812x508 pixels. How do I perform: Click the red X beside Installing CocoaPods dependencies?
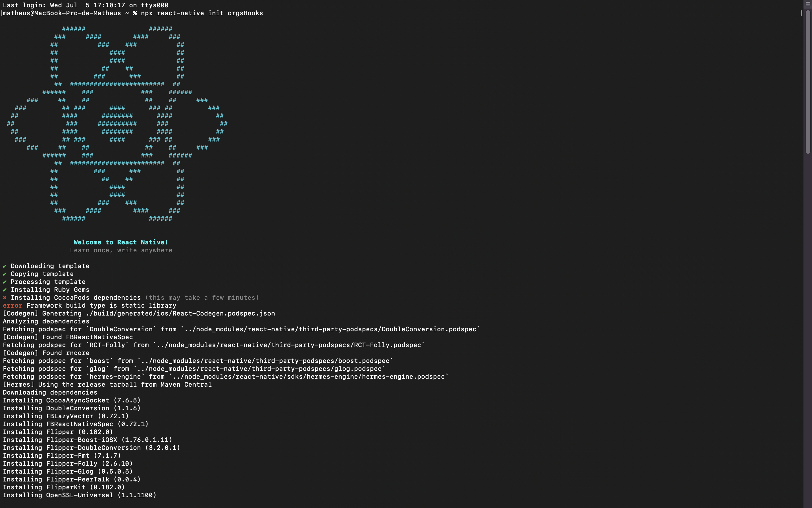pyautogui.click(x=5, y=298)
